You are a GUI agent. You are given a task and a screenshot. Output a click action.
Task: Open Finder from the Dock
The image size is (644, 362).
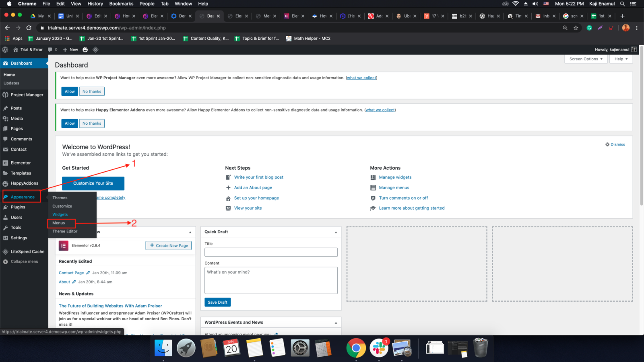point(163,348)
